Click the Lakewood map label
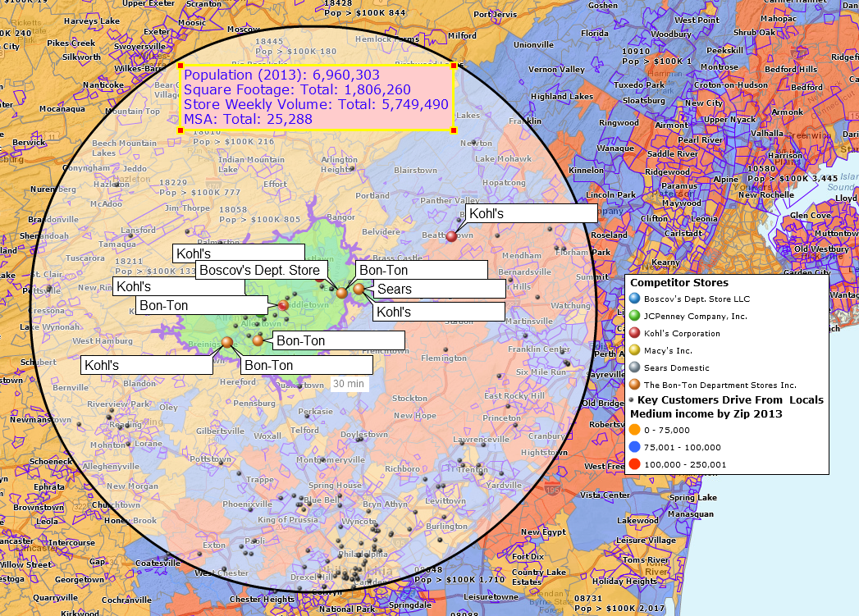 click(637, 521)
